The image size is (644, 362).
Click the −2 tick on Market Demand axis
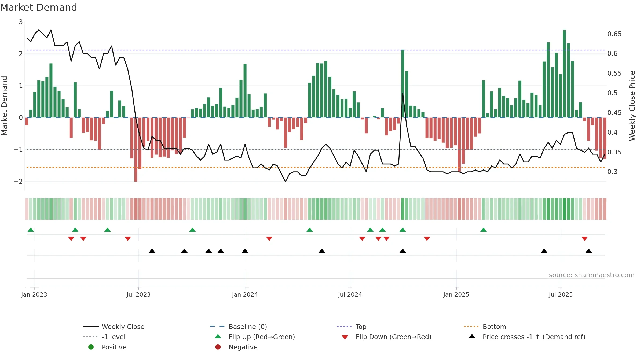19,182
